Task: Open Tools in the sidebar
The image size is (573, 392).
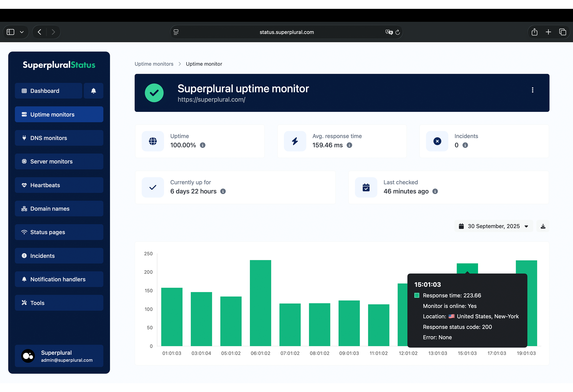Action: pos(59,303)
